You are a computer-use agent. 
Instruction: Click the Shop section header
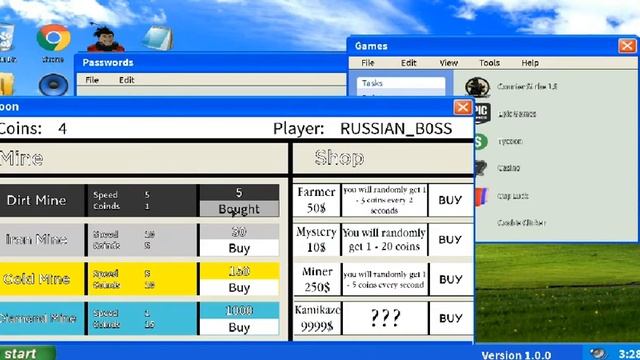340,158
